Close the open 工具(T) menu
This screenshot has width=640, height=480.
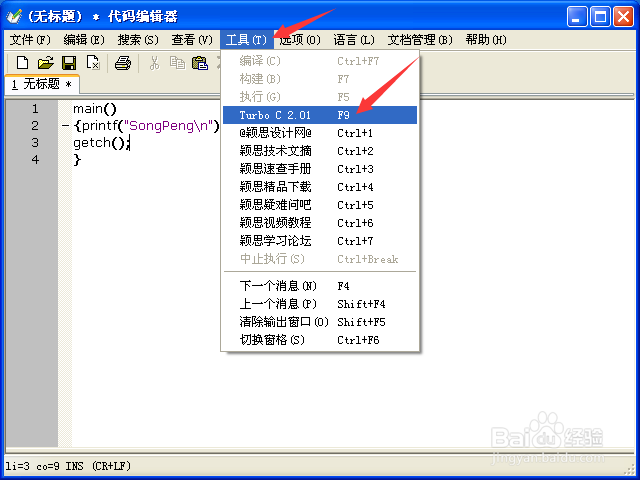coord(247,40)
